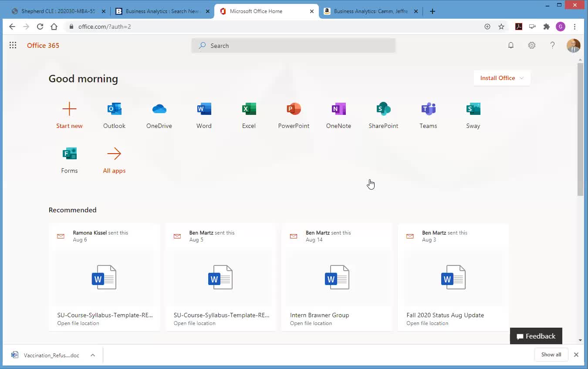Launch OneNote from the app row
The image size is (588, 369).
coord(338,109)
